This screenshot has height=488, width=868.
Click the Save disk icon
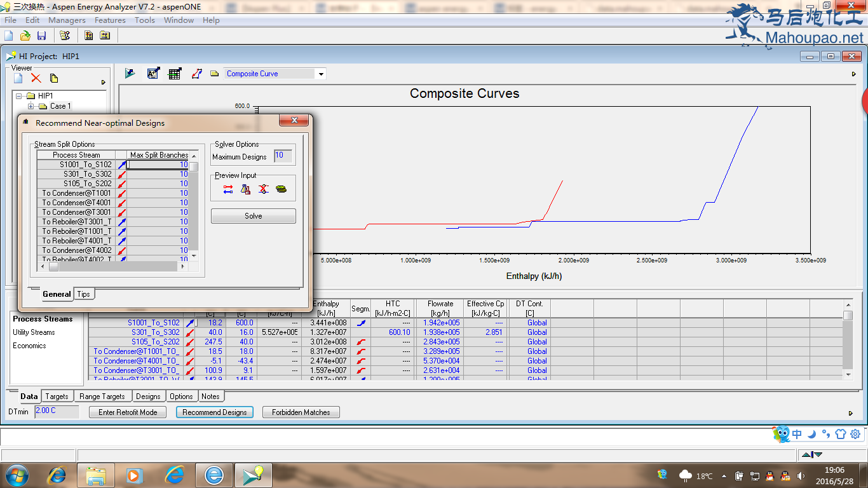pyautogui.click(x=41, y=36)
